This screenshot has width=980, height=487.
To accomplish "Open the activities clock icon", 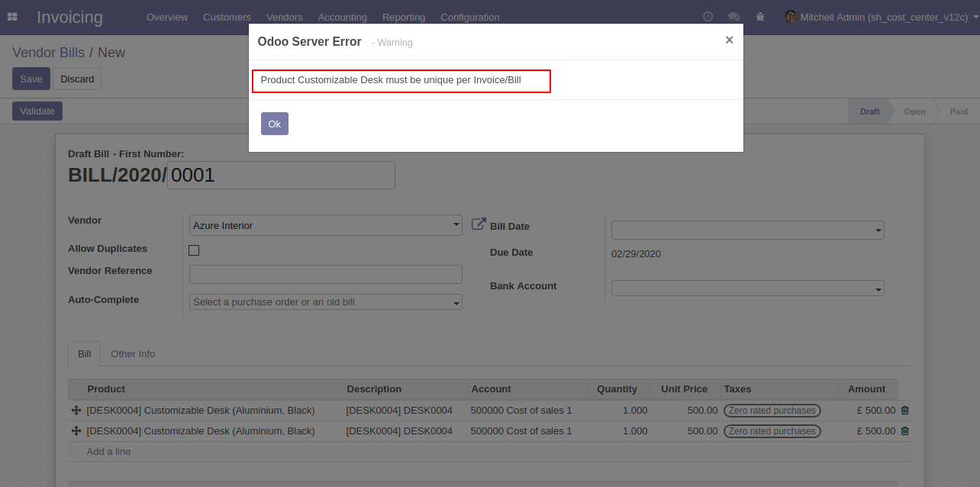I will click(x=708, y=17).
